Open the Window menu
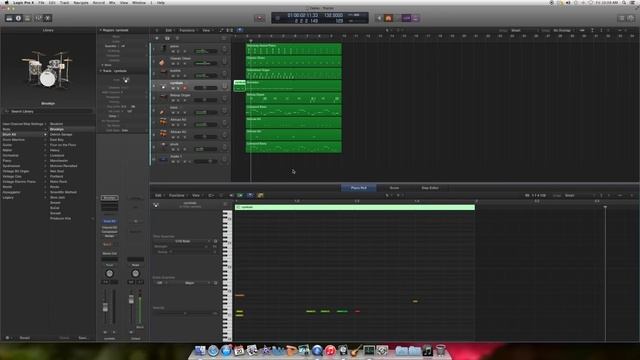This screenshot has width=640, height=360. pyautogui.click(x=139, y=2)
